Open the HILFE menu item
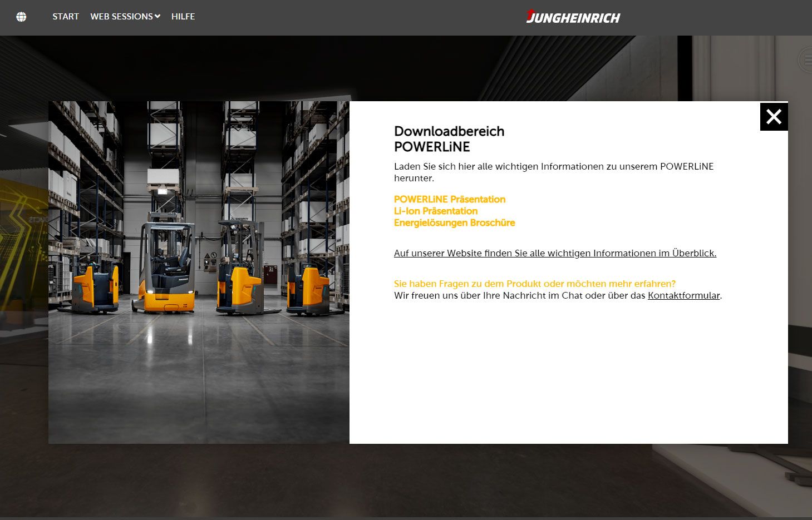The height and width of the screenshot is (520, 812). coord(183,17)
